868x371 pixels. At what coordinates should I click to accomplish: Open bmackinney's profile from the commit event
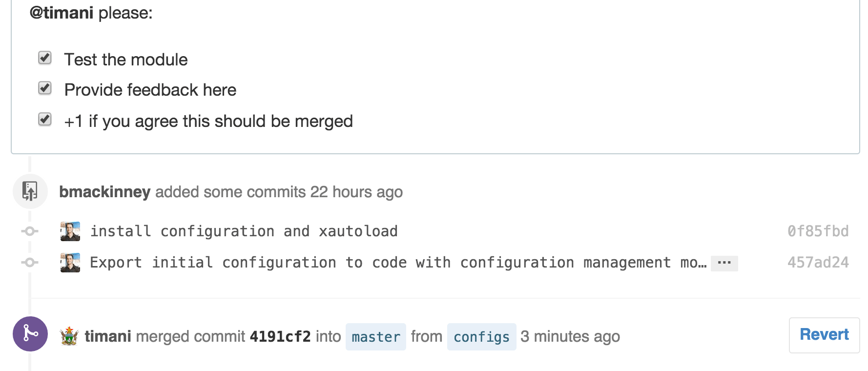click(x=104, y=191)
